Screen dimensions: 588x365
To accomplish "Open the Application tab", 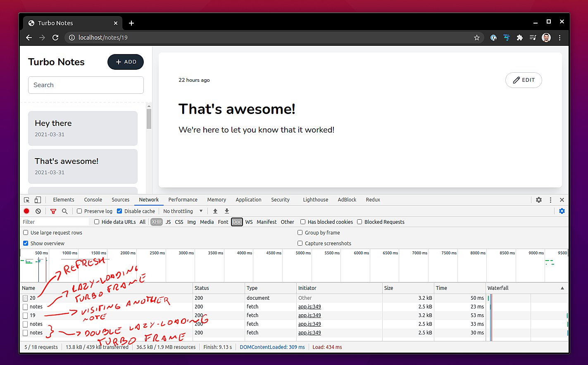I will pyautogui.click(x=249, y=200).
